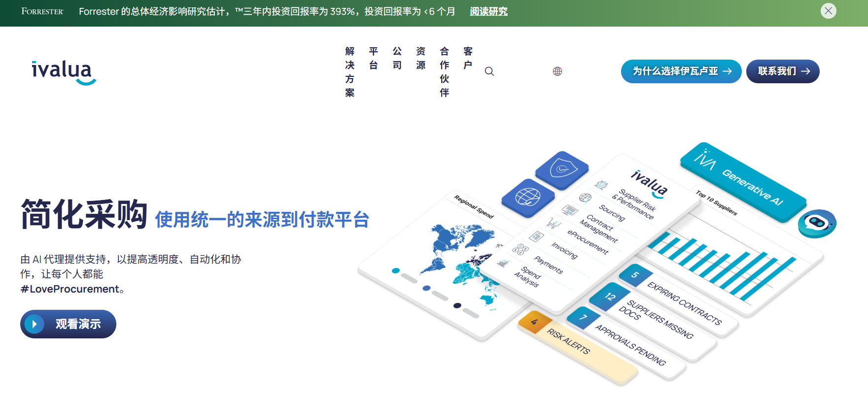Click the Forrester logo in top banner

(42, 11)
